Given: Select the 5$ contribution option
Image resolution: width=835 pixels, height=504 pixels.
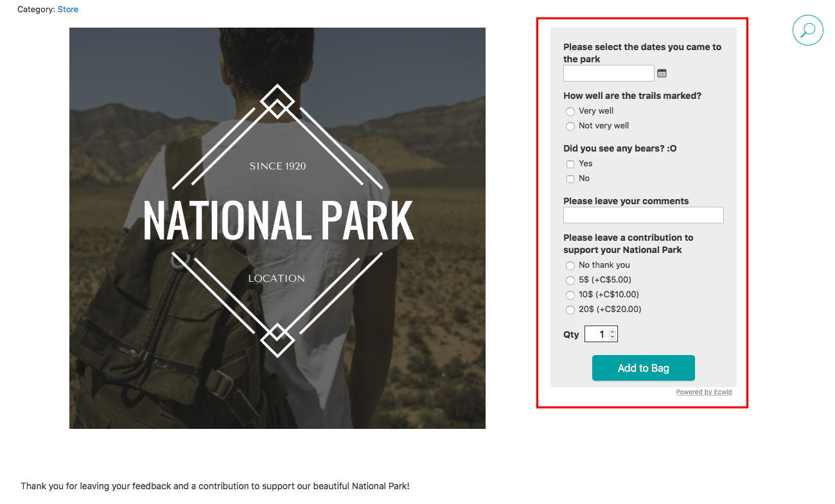Looking at the screenshot, I should tap(570, 281).
